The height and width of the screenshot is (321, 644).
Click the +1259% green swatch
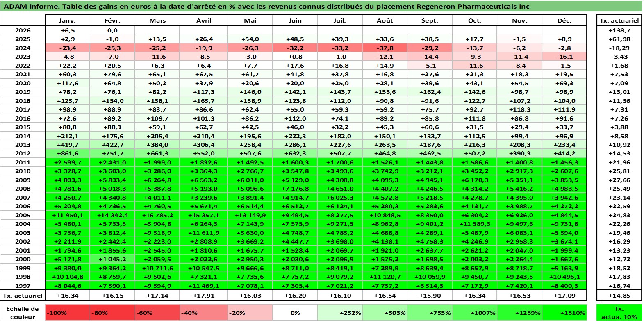519,312
